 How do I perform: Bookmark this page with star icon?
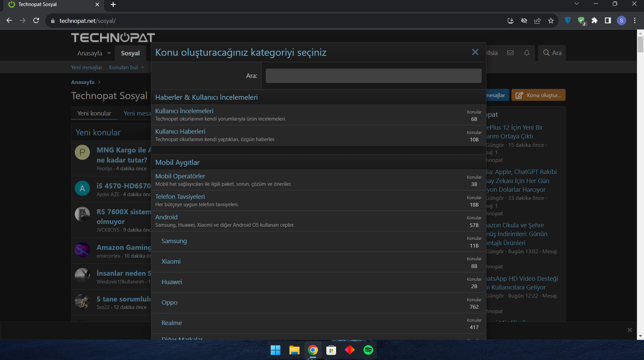(551, 20)
